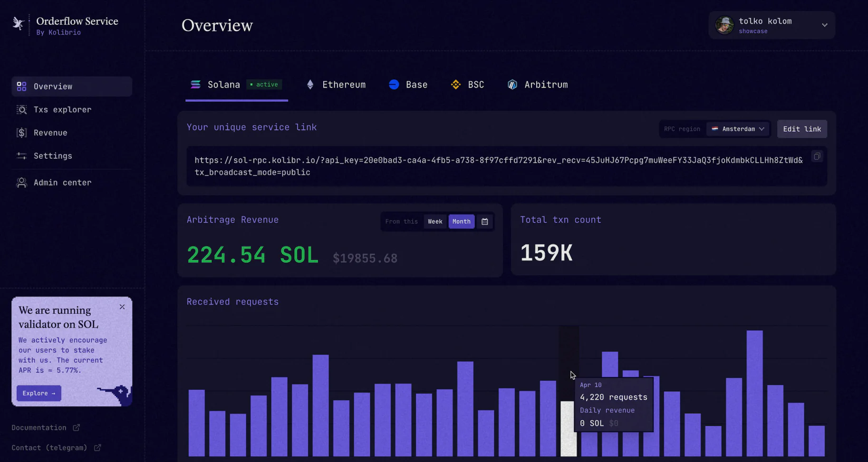Click the highlighted white Apr 10 bar
Image resolution: width=868 pixels, height=462 pixels.
coord(569,429)
